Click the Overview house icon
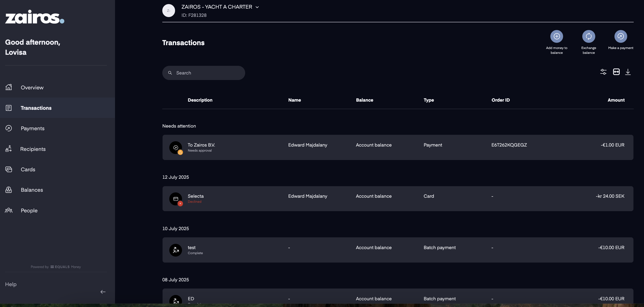This screenshot has width=644, height=307. coord(9,87)
